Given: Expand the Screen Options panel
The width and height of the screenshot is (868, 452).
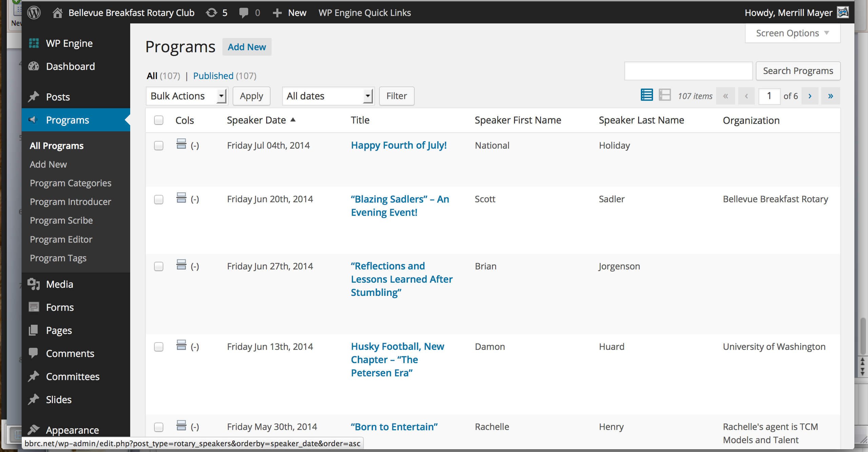Looking at the screenshot, I should coord(793,33).
